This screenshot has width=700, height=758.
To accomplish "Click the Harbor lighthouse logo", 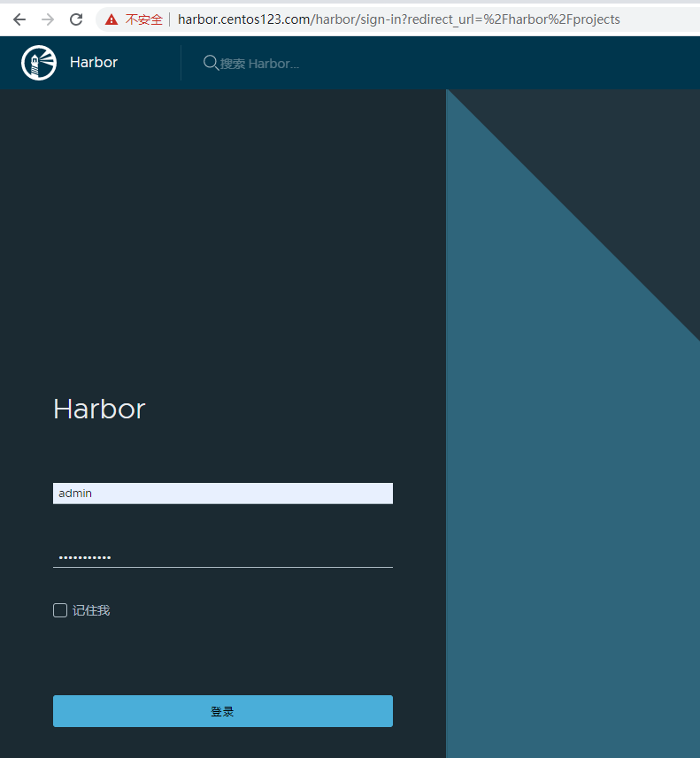I will pyautogui.click(x=39, y=63).
